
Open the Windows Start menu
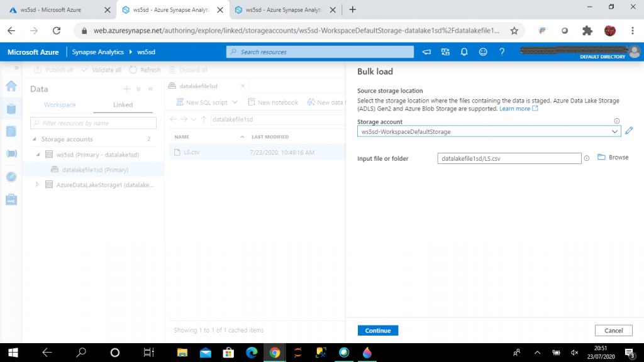13,353
